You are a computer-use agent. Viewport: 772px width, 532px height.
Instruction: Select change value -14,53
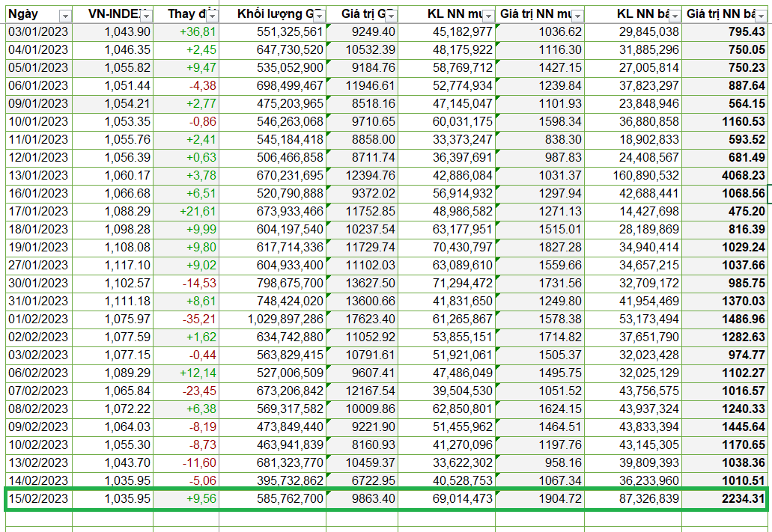coord(186,284)
